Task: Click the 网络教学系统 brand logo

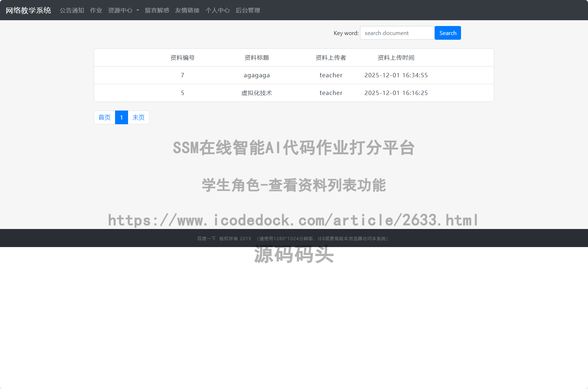Action: pos(28,10)
